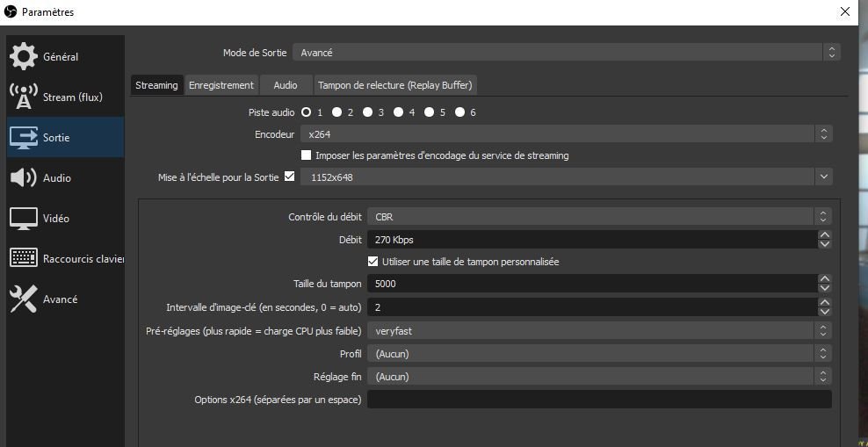Increase the keyframe interval value

825,303
